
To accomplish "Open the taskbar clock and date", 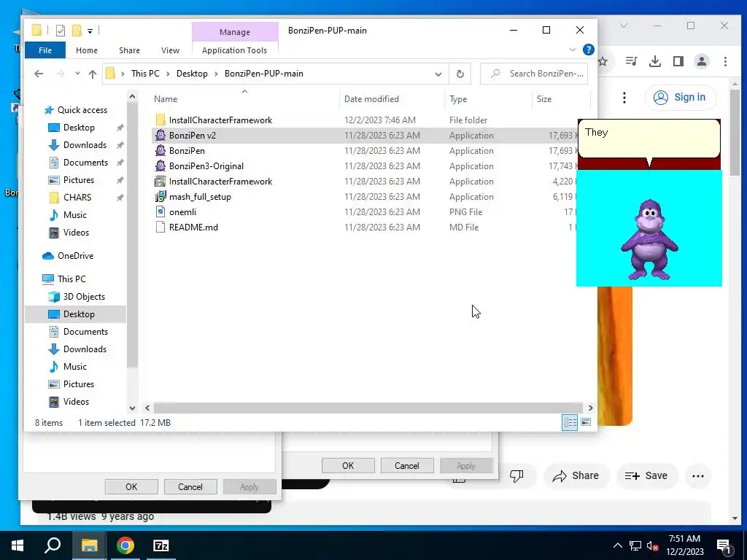I will click(685, 545).
